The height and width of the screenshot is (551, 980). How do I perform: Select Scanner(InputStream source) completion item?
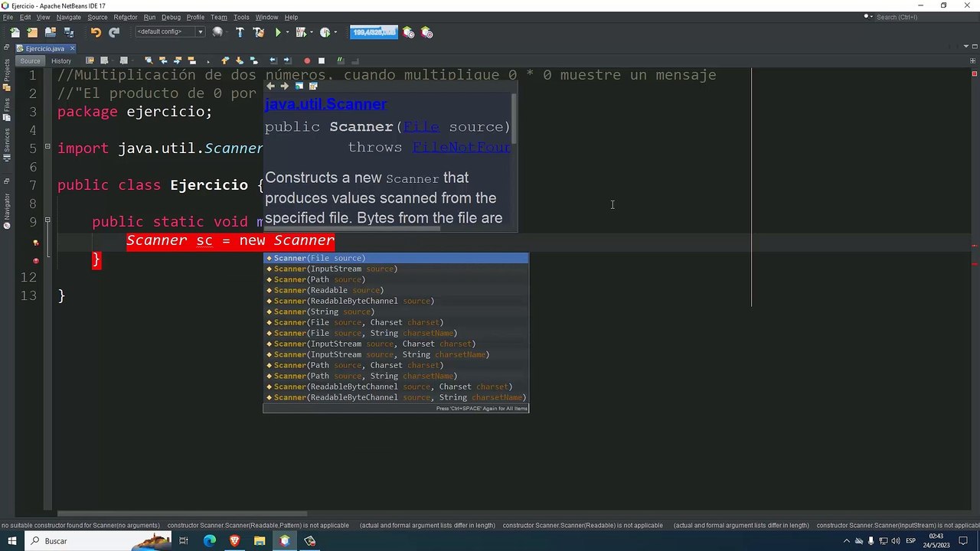click(x=395, y=269)
